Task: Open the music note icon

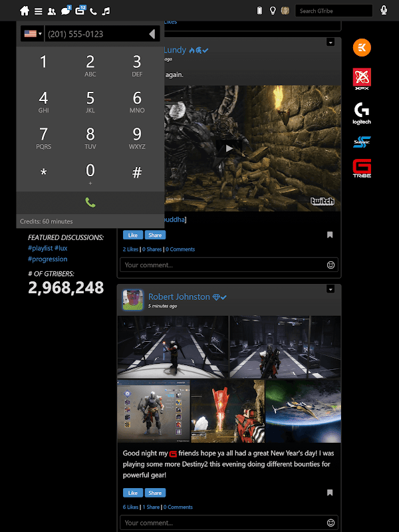Action: click(106, 11)
